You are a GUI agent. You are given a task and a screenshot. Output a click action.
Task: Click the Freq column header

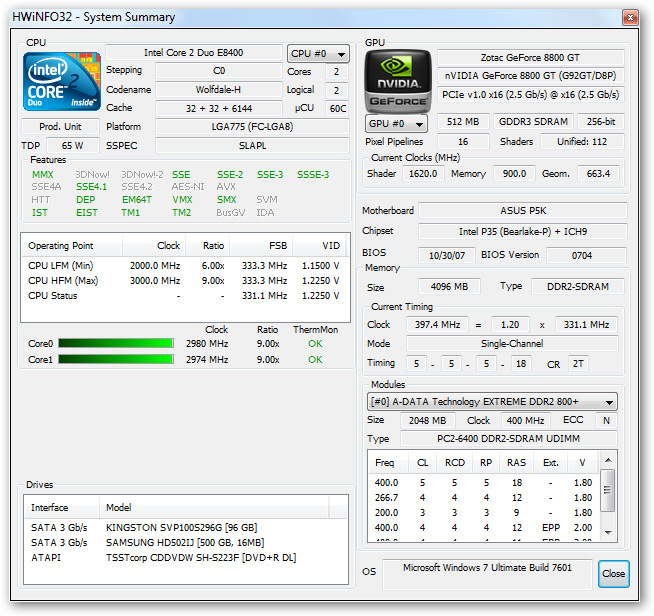387,463
